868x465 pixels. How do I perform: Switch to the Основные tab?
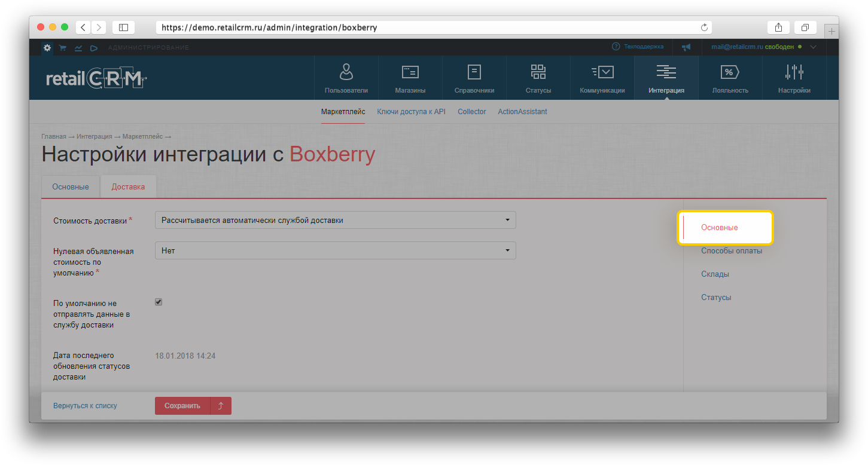click(x=71, y=186)
